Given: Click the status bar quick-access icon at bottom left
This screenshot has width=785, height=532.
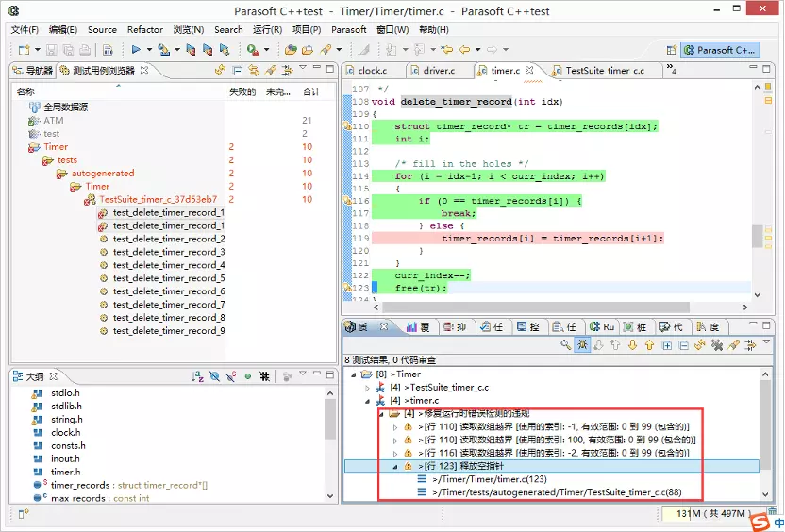Looking at the screenshot, I should tap(23, 513).
